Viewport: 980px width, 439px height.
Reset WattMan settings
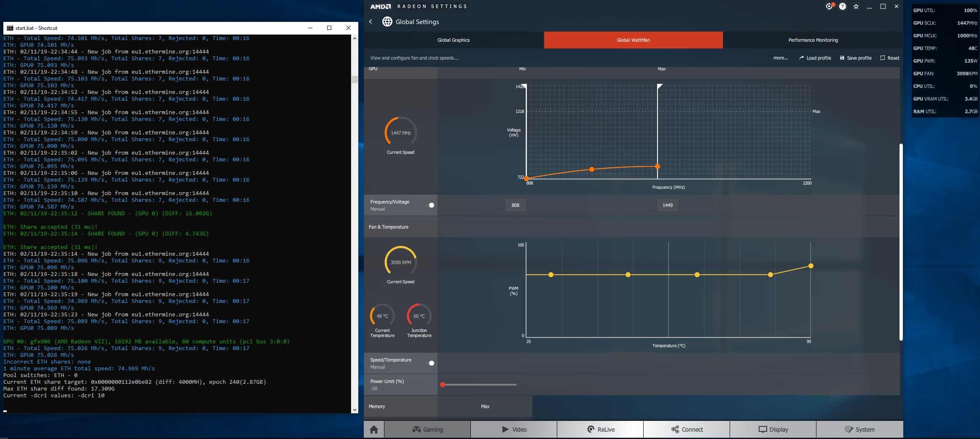tap(890, 58)
